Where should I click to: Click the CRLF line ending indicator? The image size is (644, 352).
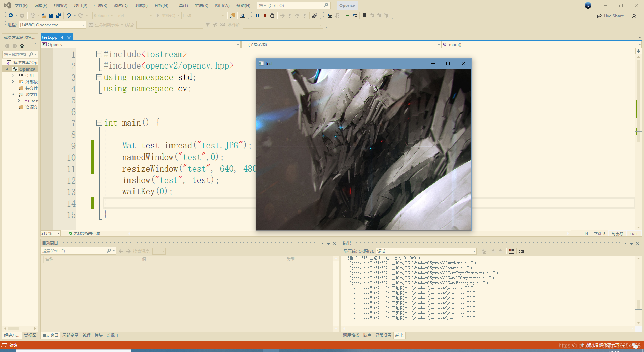634,234
